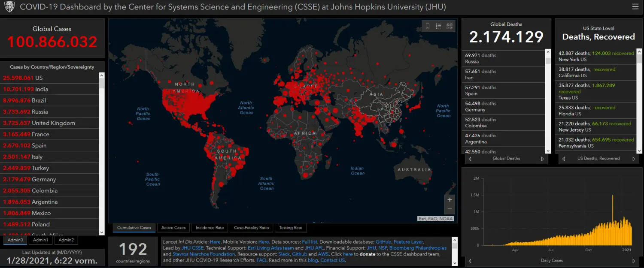
Task: Open the Basemap gallery grid icon
Action: (450, 26)
